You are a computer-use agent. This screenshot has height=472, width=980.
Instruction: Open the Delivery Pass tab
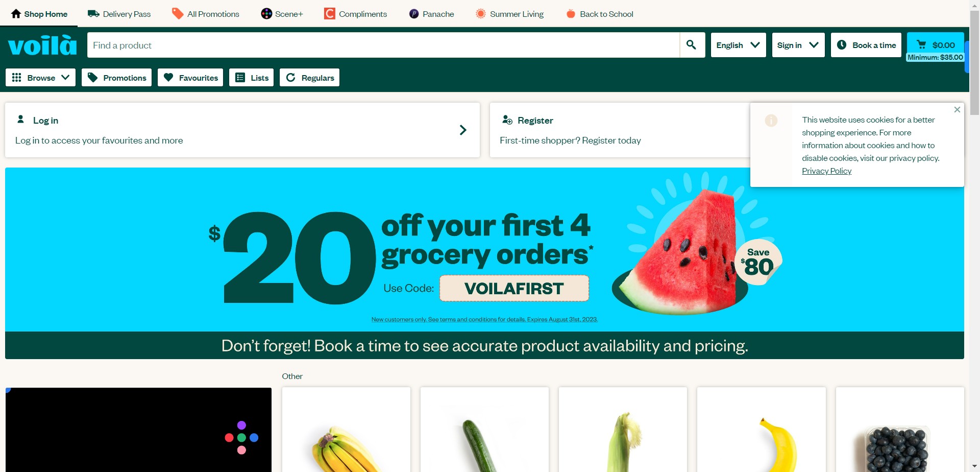119,14
